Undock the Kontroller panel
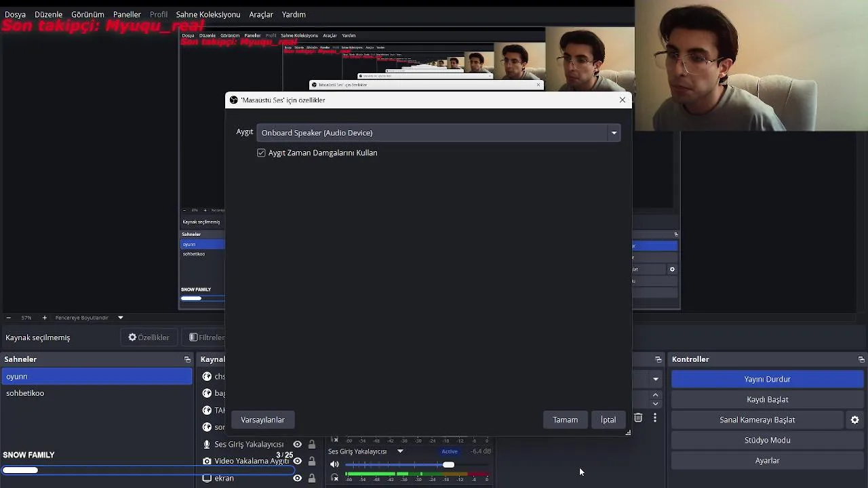Image resolution: width=868 pixels, height=488 pixels. (x=861, y=359)
